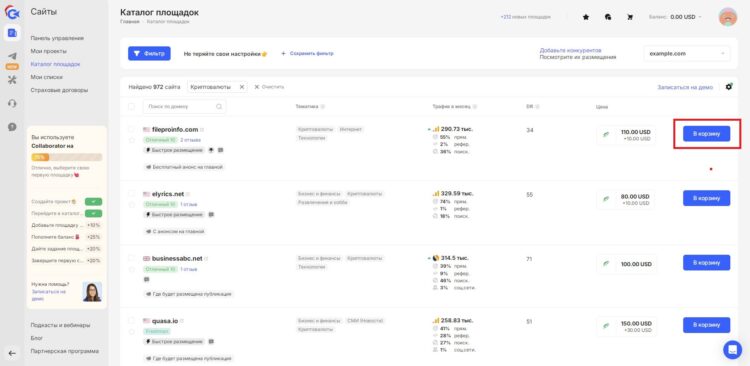Click the info icon next to DR header
Screen dimensions: 750x366
click(538, 107)
